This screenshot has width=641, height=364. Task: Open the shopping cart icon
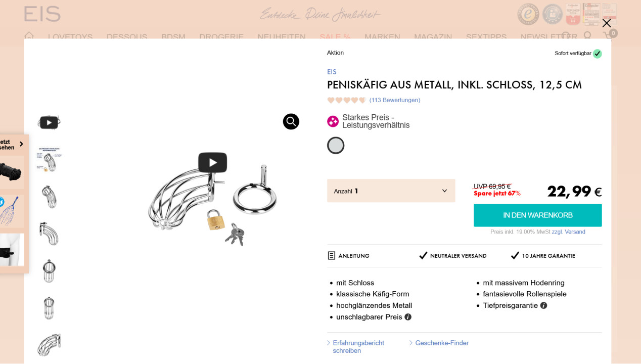click(x=608, y=36)
